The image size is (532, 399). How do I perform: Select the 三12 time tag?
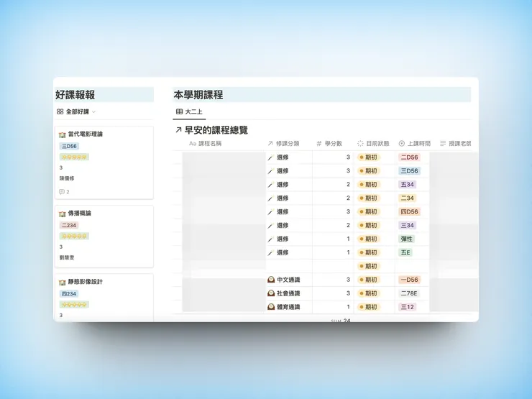(407, 307)
